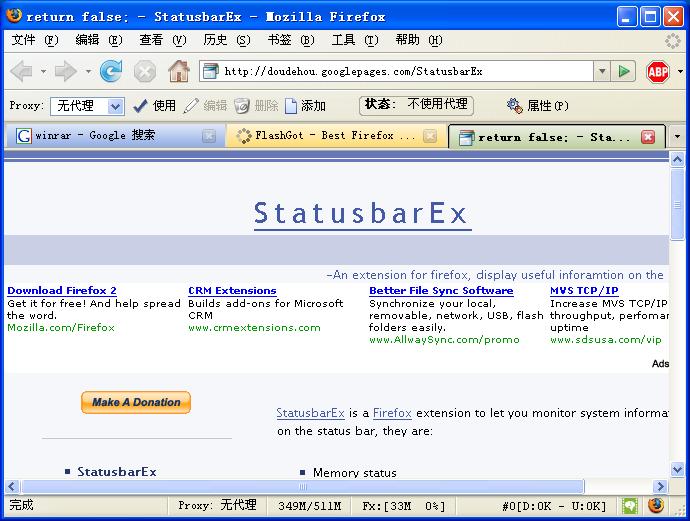Screen dimensions: 690x521
Task: Click the www.AllwaySync.com/promo green URL
Action: (444, 340)
